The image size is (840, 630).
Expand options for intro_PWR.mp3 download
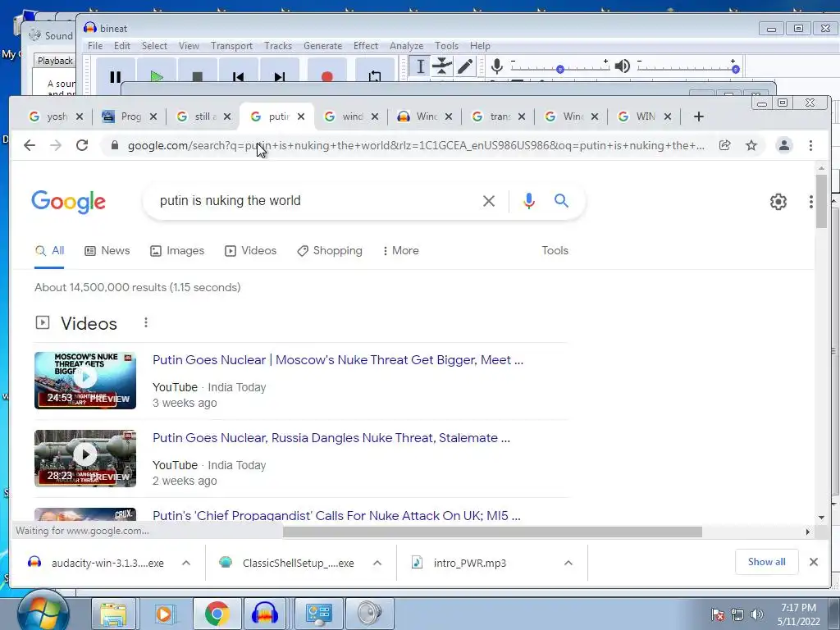(568, 563)
